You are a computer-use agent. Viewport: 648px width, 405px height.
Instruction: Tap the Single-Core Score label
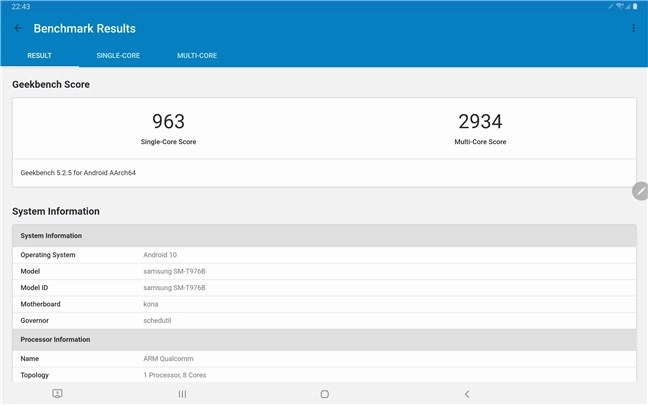click(168, 142)
